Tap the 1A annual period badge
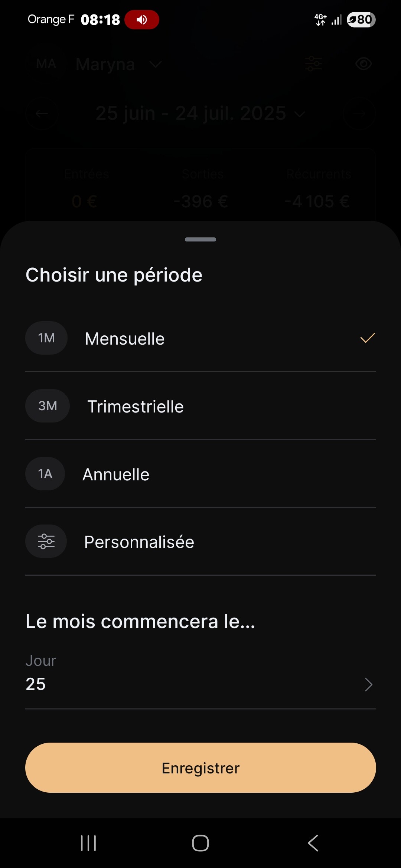 [45, 474]
